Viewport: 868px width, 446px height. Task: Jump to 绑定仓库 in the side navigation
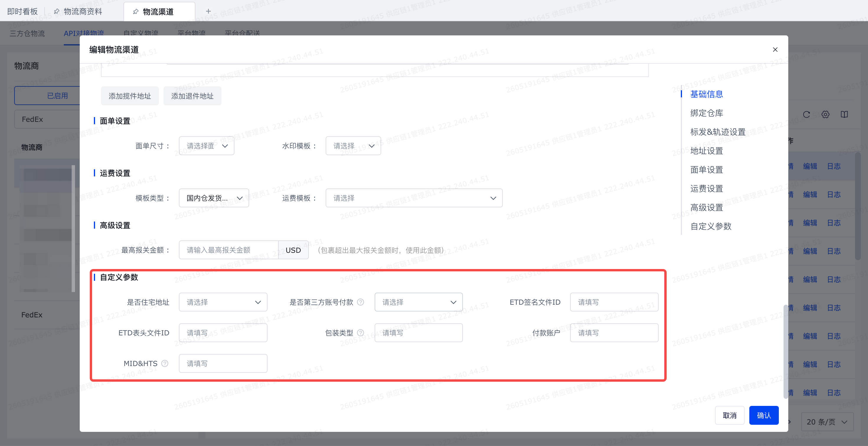[x=707, y=113]
